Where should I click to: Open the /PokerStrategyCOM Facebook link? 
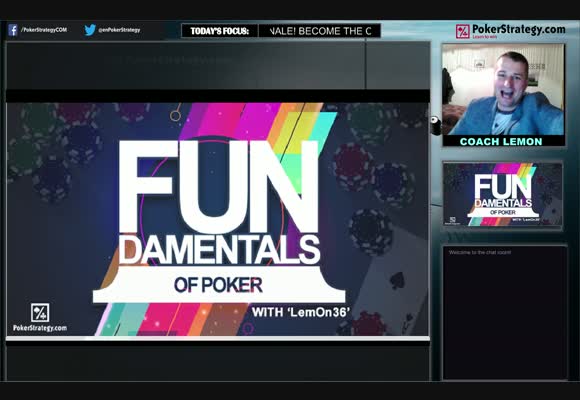(x=44, y=30)
